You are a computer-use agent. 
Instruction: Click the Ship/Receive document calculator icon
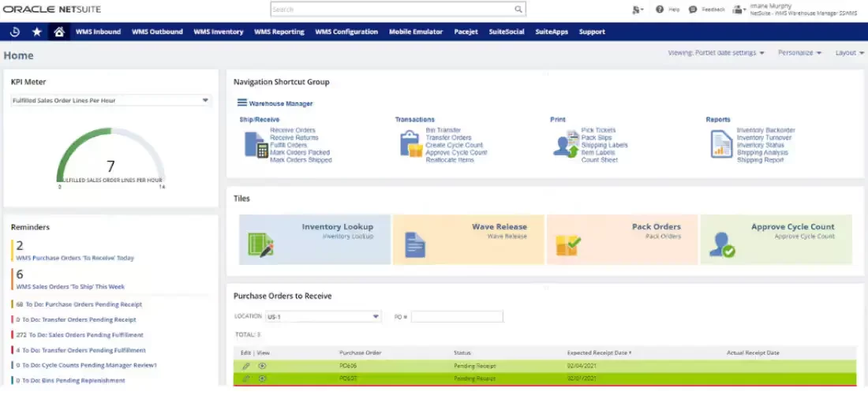pos(256,145)
